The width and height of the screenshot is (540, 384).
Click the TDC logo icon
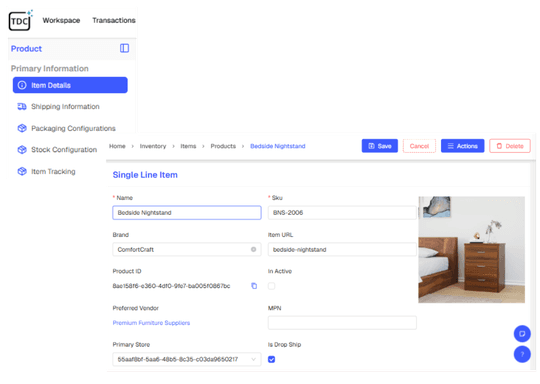tap(20, 20)
